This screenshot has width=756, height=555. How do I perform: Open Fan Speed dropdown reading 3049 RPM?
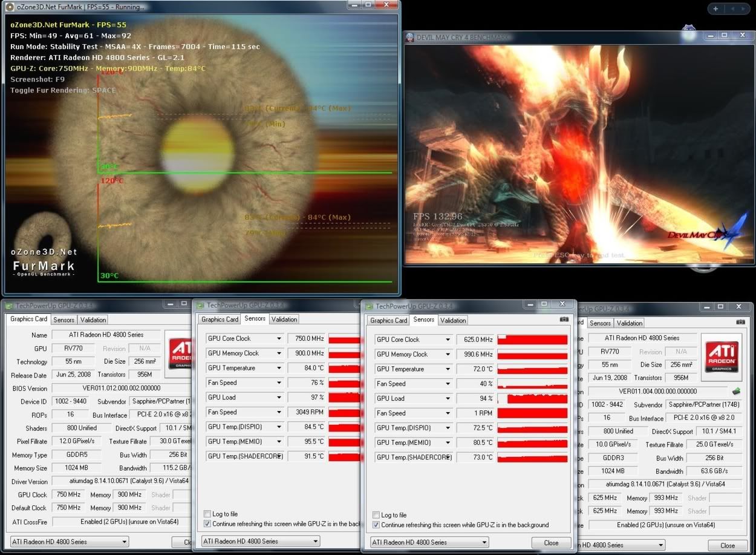279,412
